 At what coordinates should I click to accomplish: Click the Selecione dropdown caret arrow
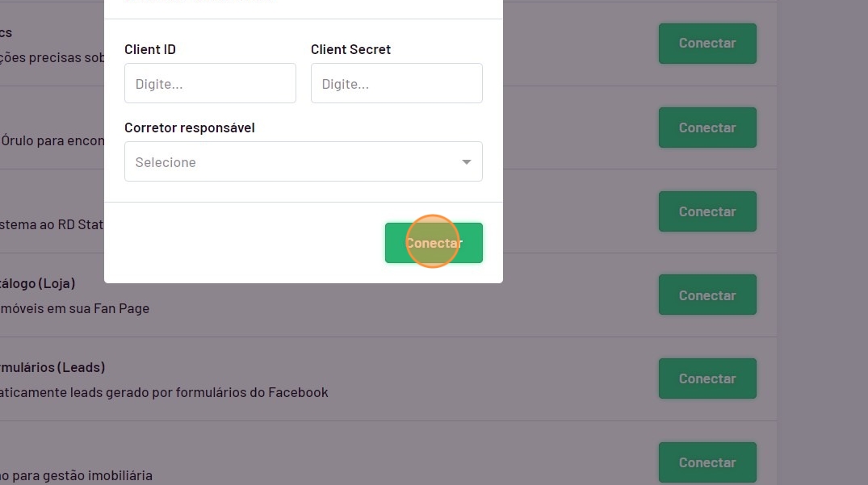(466, 162)
